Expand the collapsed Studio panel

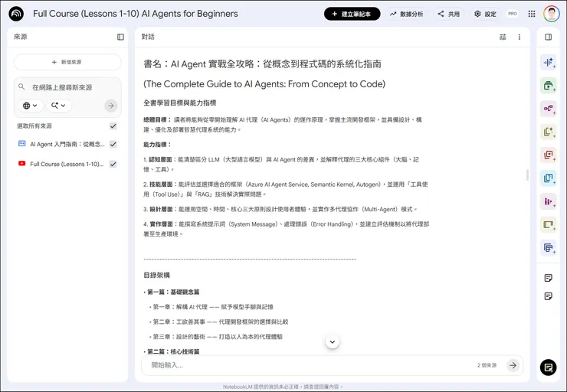click(x=548, y=37)
